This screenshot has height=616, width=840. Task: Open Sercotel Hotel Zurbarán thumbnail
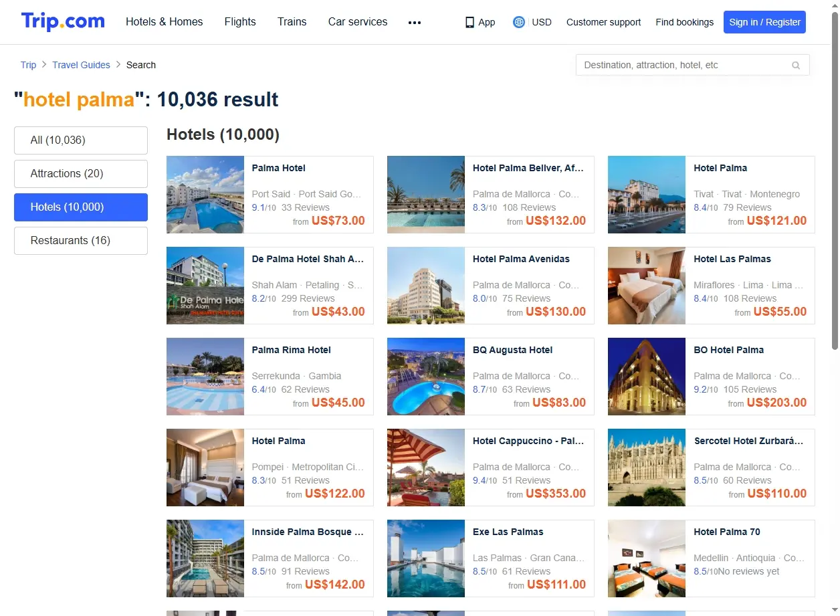pos(647,468)
